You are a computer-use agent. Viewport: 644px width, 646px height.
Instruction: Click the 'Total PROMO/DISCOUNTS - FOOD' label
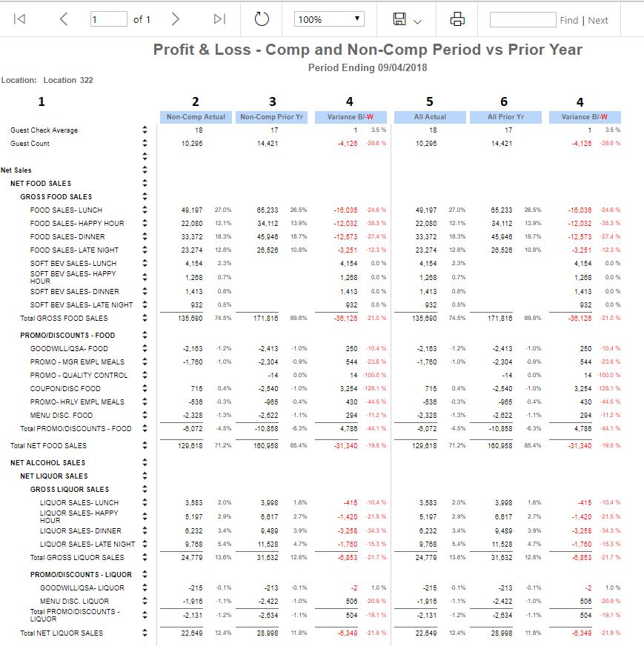click(76, 428)
